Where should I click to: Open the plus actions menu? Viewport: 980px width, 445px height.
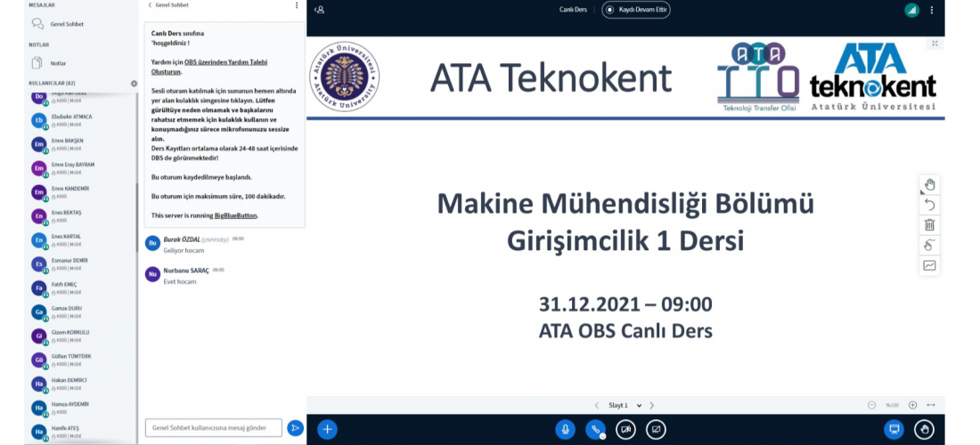(x=328, y=429)
